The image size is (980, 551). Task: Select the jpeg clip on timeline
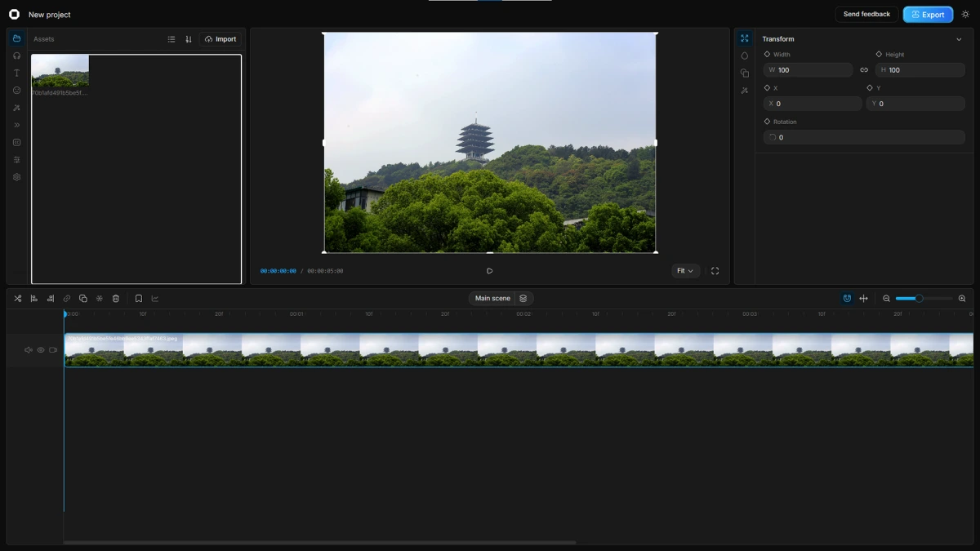(x=519, y=350)
